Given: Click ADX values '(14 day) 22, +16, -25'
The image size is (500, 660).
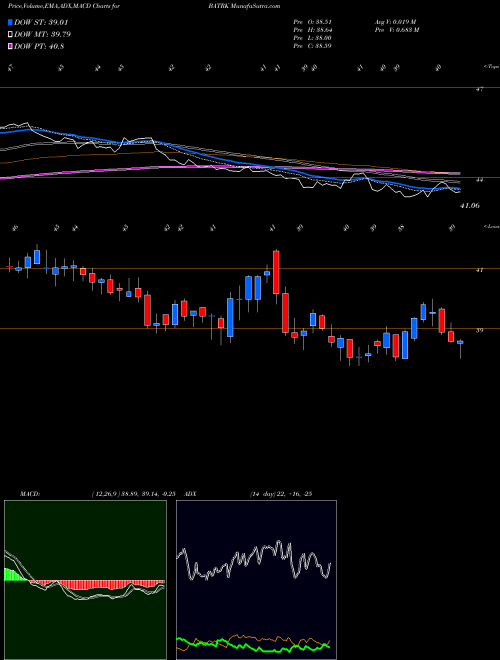Looking at the screenshot, I should [280, 494].
